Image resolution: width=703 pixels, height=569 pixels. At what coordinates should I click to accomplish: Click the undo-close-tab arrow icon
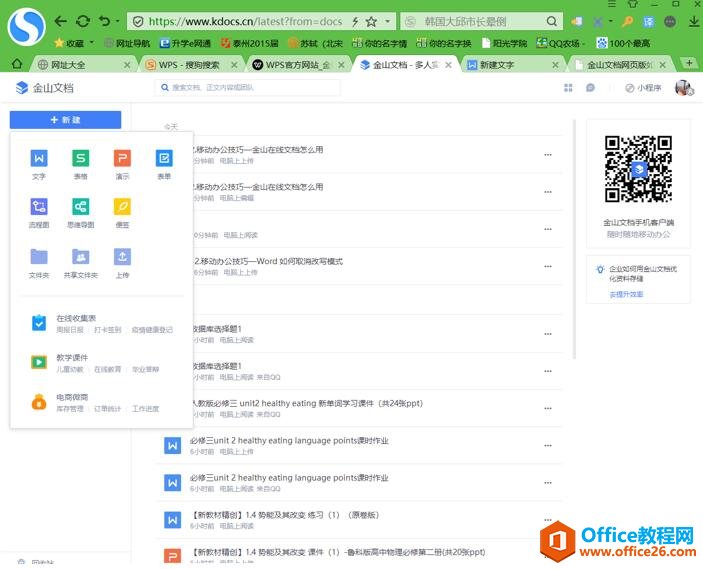click(x=104, y=21)
